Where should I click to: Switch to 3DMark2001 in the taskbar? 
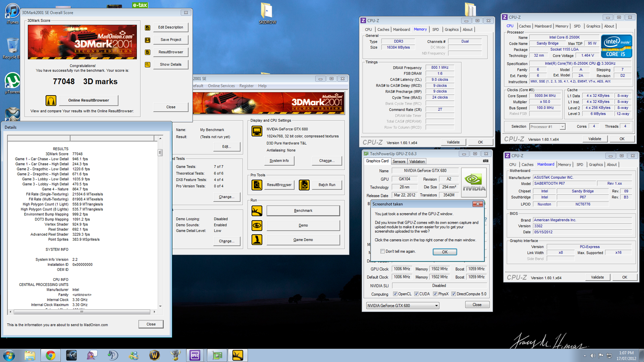click(238, 355)
